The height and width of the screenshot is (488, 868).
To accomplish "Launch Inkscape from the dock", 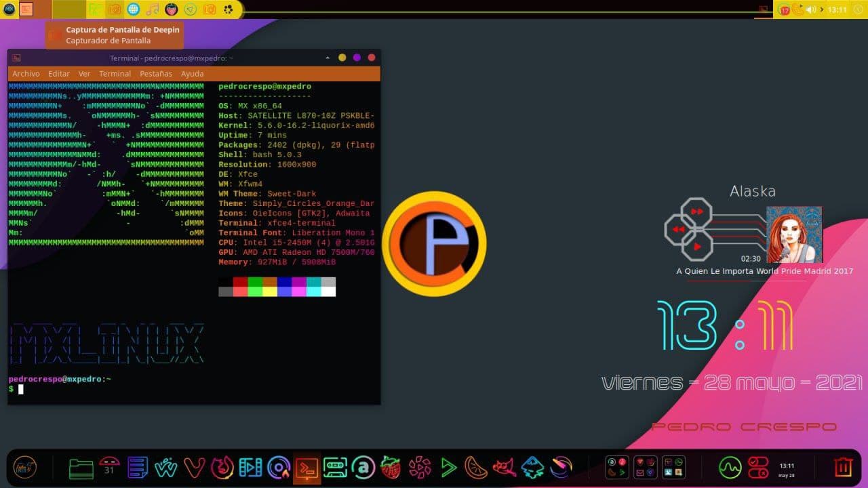I will [533, 468].
